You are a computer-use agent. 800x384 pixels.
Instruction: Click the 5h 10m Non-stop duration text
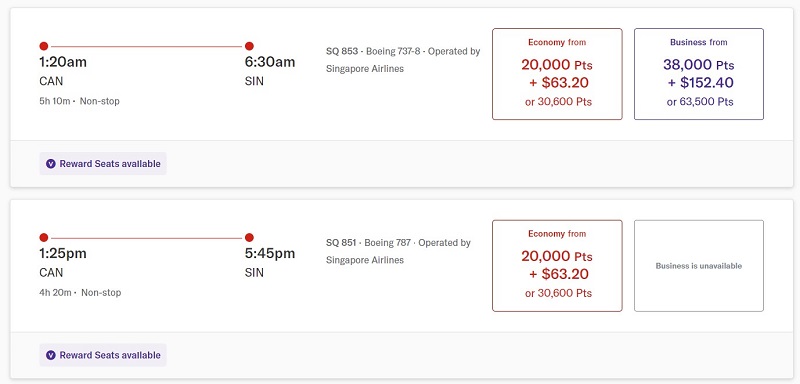[x=80, y=101]
